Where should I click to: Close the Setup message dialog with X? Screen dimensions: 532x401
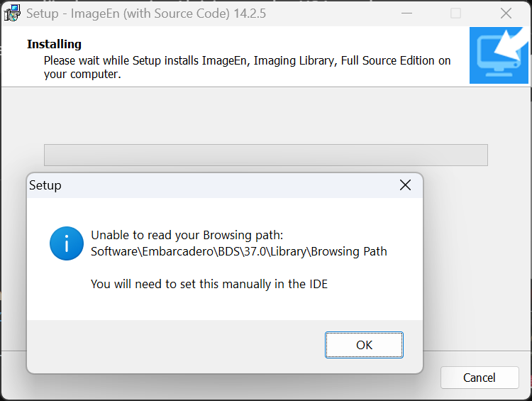click(x=405, y=185)
